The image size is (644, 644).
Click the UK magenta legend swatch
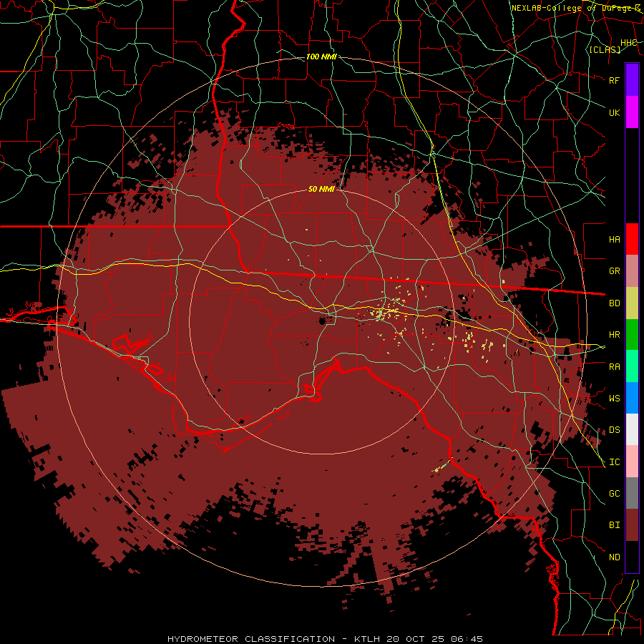(632, 112)
